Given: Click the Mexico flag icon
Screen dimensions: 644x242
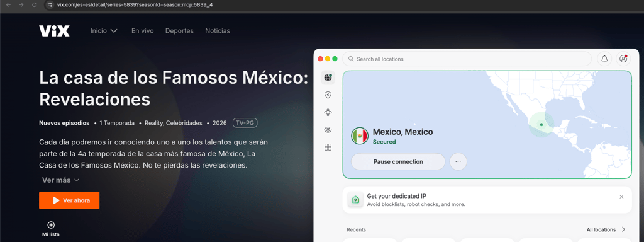Looking at the screenshot, I should 360,136.
